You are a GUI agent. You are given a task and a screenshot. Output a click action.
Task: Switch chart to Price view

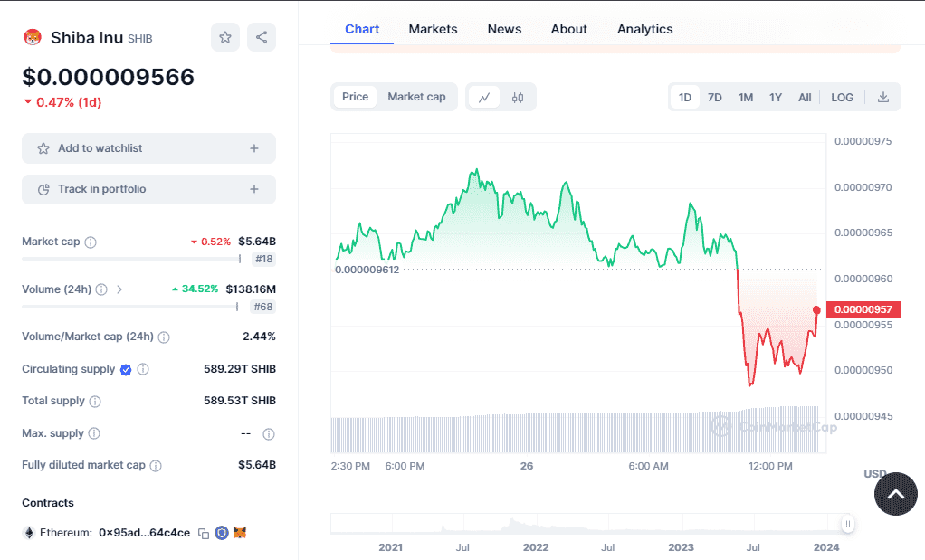point(355,97)
